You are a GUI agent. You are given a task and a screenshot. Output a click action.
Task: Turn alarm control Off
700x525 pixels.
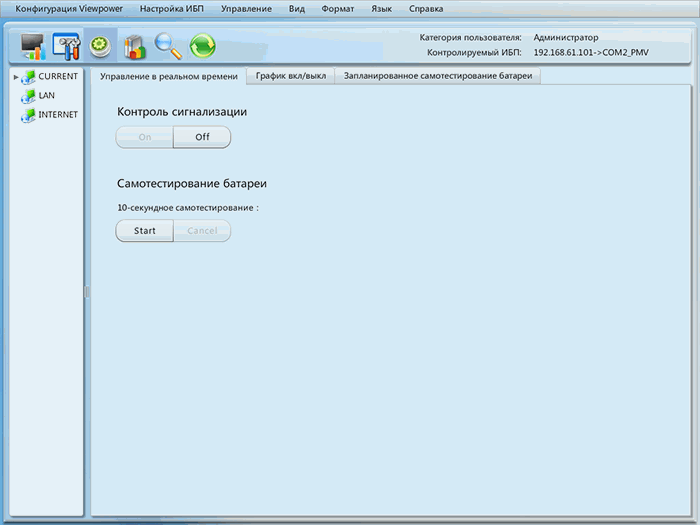pyautogui.click(x=202, y=137)
